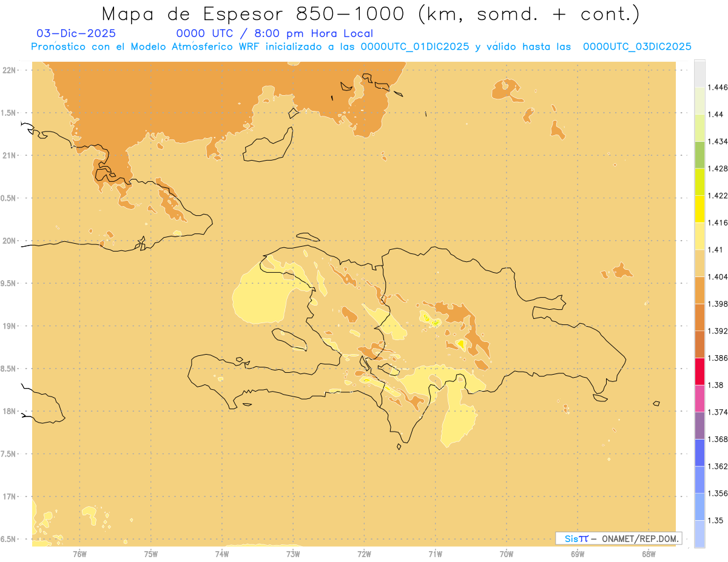Image resolution: width=728 pixels, height=562 pixels.
Task: Click the longitude label '73W'
Action: 293,554
